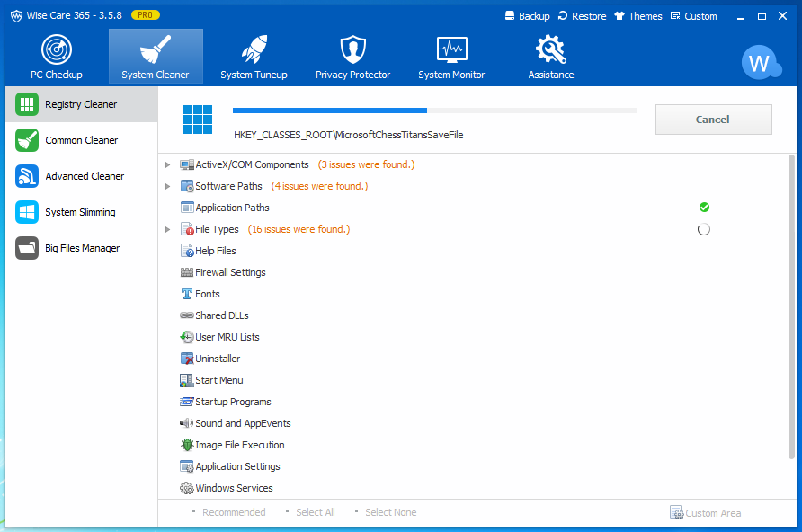802x532 pixels.
Task: Click the Application Settings icon
Action: pyautogui.click(x=187, y=466)
